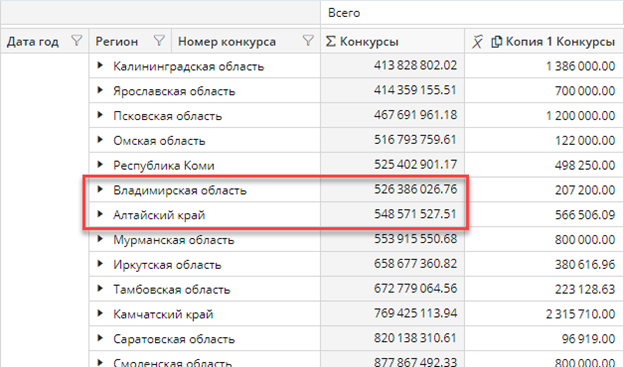Select Омская область value 516 793 759.61
624x367 pixels.
[x=415, y=140]
